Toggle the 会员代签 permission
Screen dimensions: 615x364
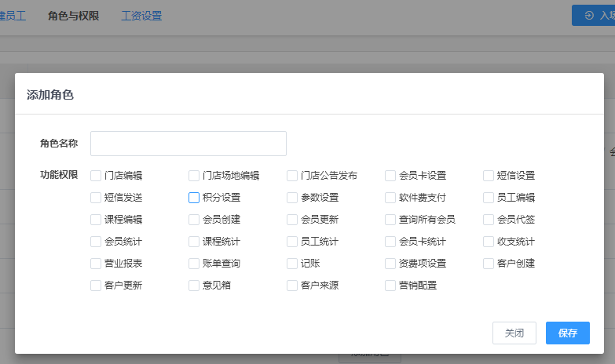[489, 220]
